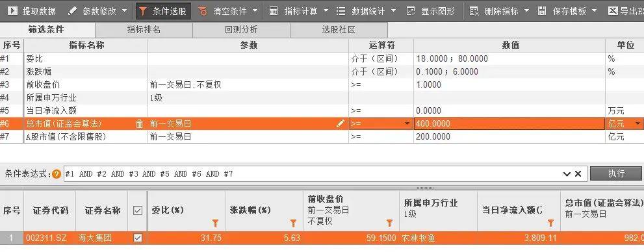Click the 400.0000 value field
This screenshot has height=252, width=644.
pos(509,123)
